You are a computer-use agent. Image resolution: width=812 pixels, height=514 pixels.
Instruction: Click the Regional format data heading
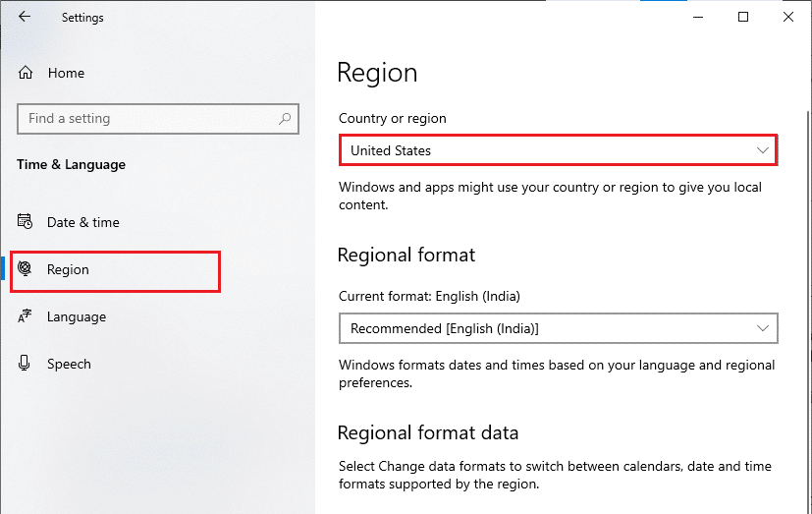tap(428, 432)
